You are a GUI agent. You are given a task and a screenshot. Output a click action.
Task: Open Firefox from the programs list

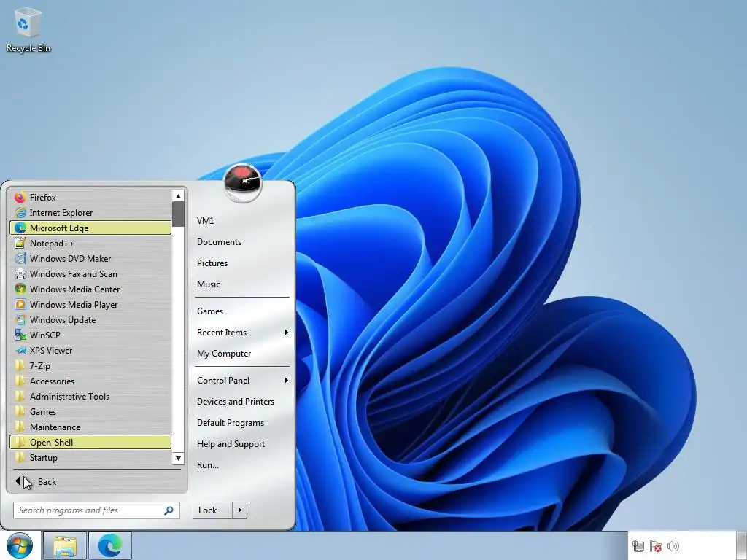coord(90,197)
